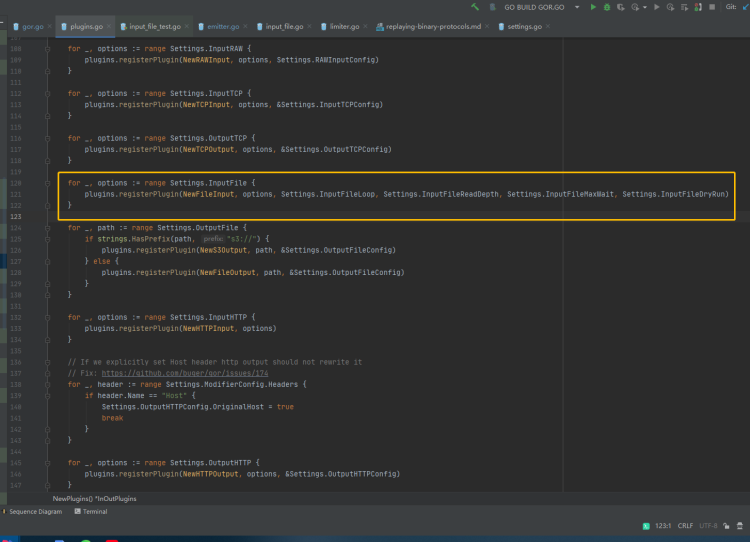Open the profiler run options dropdown arrow
Image resolution: width=750 pixels, height=542 pixels.
click(646, 7)
